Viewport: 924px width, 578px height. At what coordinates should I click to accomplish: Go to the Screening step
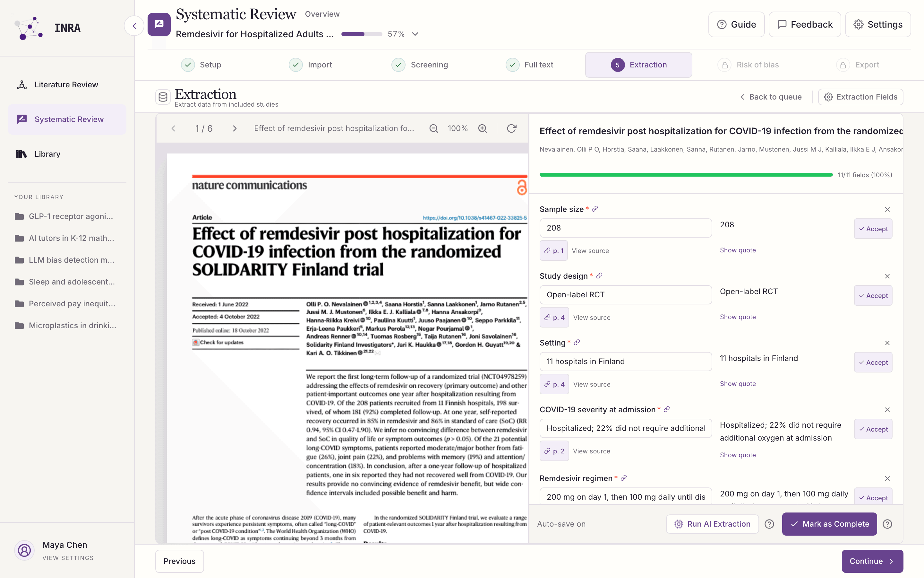pyautogui.click(x=420, y=65)
